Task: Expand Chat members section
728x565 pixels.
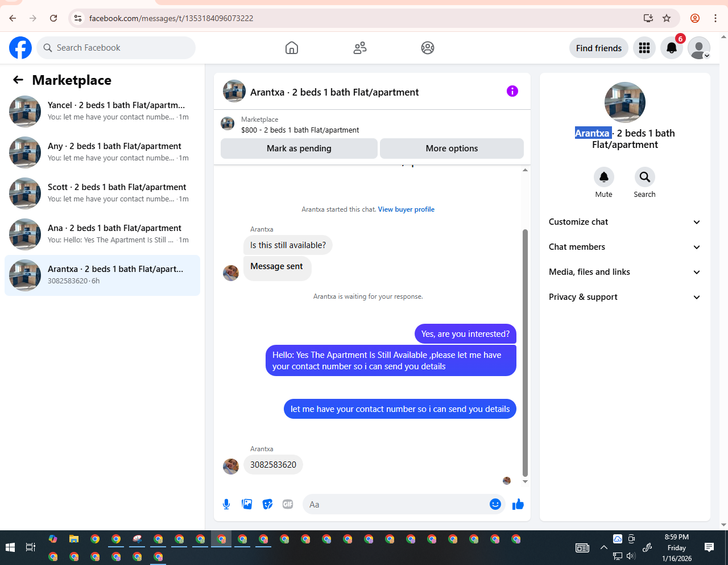Action: pos(624,247)
